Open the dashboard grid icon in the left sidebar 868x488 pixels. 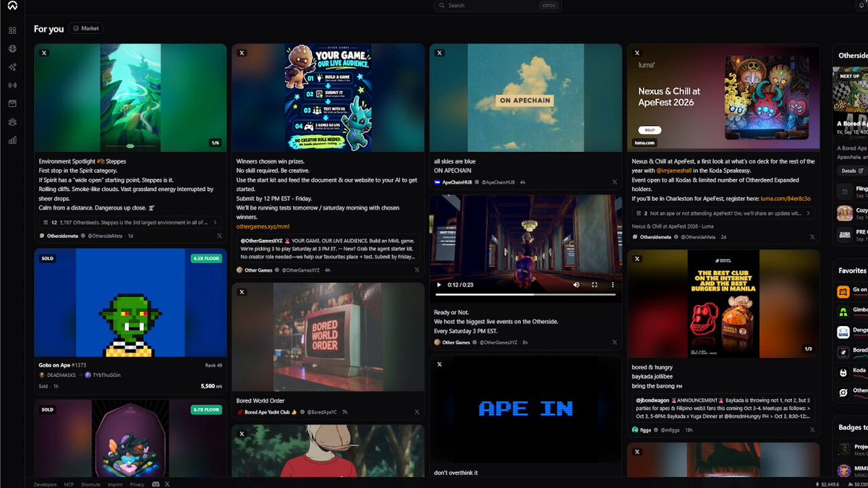tap(12, 30)
